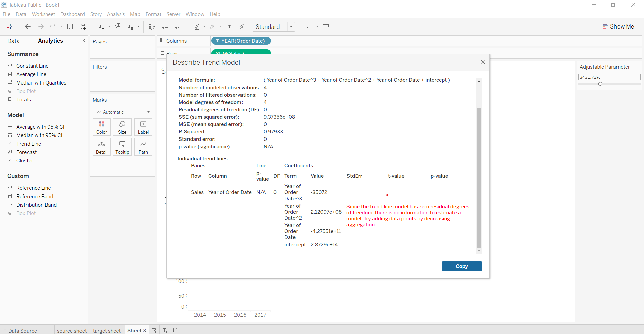Click the Size marks card button
Screen dimensions: 644x334
(x=122, y=127)
